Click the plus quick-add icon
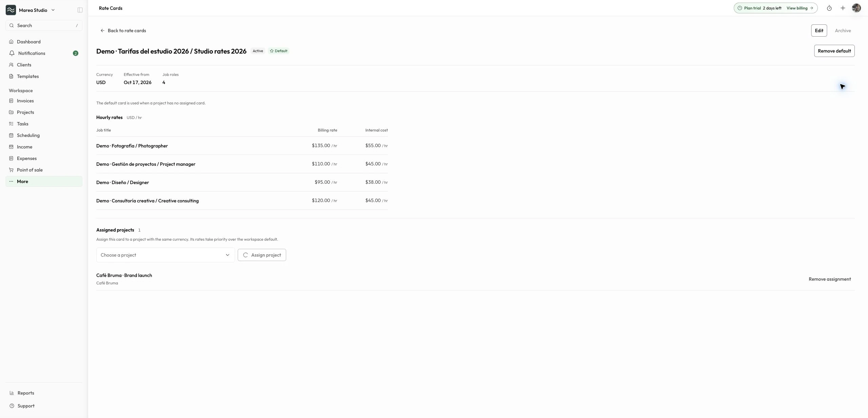 (843, 8)
